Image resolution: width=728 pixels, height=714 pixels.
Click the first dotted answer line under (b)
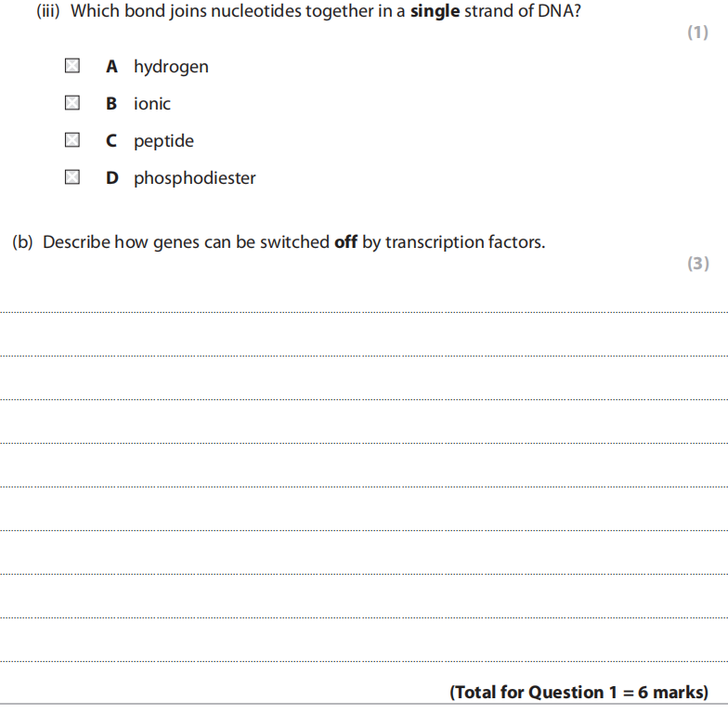(364, 312)
